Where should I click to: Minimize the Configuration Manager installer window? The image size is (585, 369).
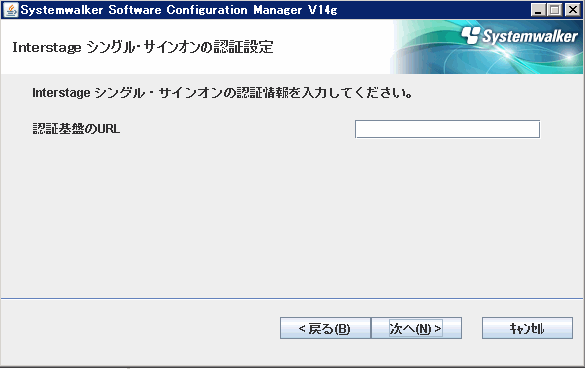coord(538,10)
